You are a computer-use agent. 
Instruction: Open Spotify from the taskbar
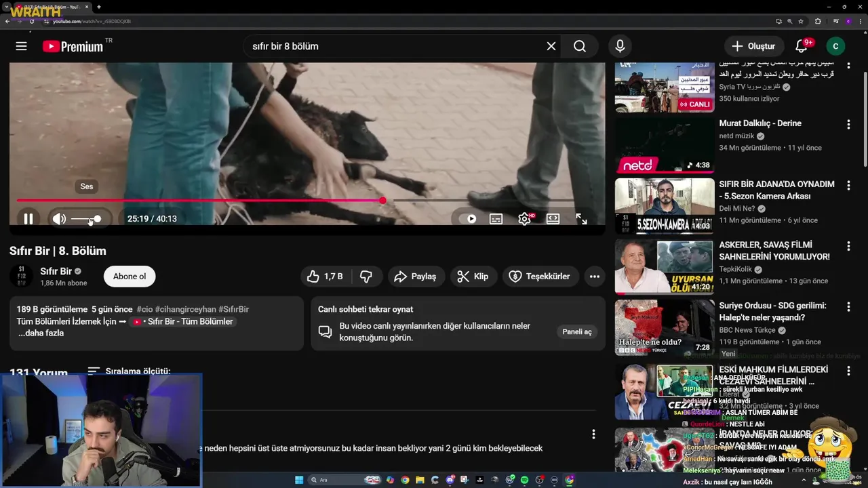pos(524,480)
